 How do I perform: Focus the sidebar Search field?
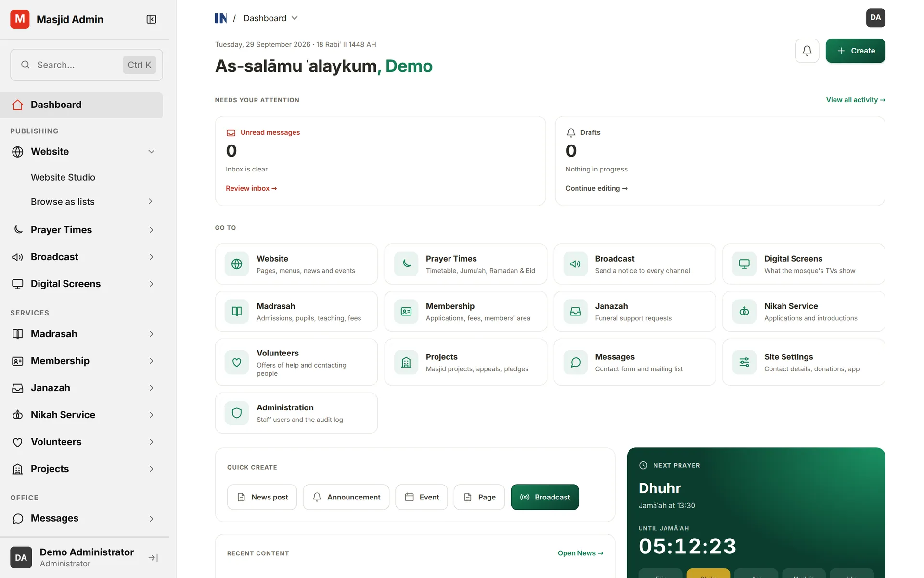point(86,65)
